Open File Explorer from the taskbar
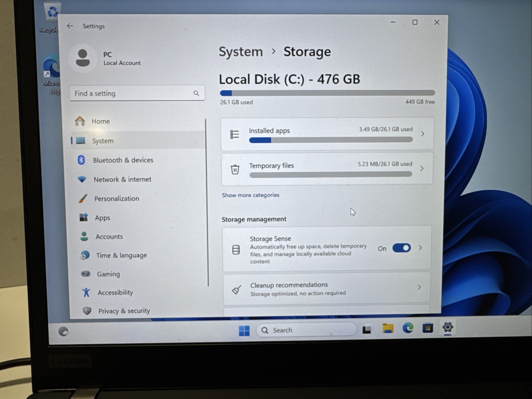The image size is (532, 399). (388, 329)
